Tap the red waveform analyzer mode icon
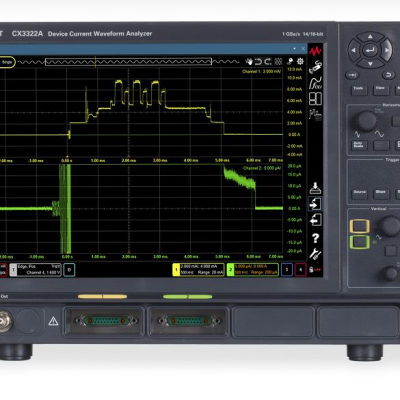This screenshot has height=400, width=400. (x=315, y=51)
